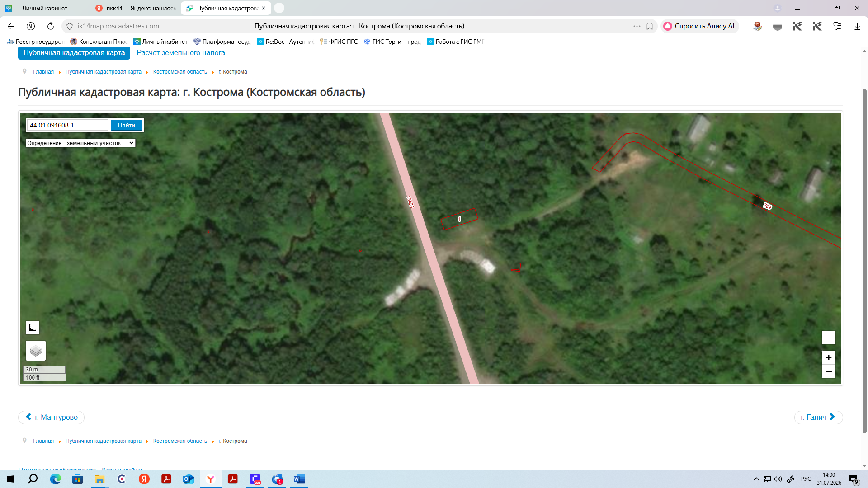
Task: Open Реестр государст bookmark
Action: pyautogui.click(x=35, y=42)
